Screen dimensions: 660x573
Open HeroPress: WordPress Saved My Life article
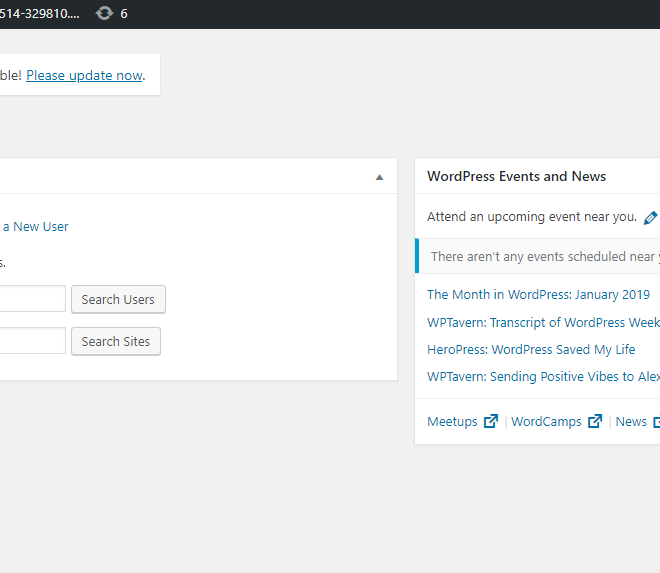531,349
